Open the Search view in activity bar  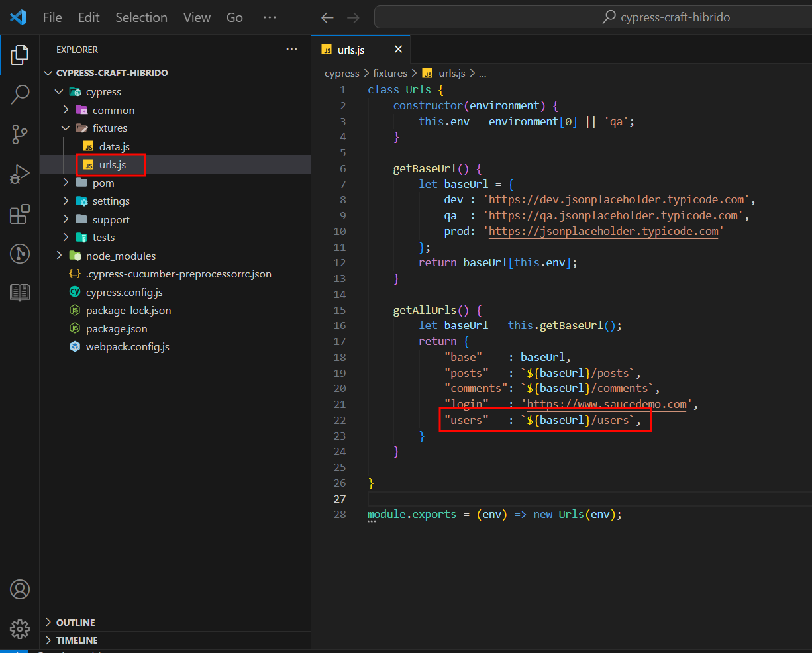20,95
